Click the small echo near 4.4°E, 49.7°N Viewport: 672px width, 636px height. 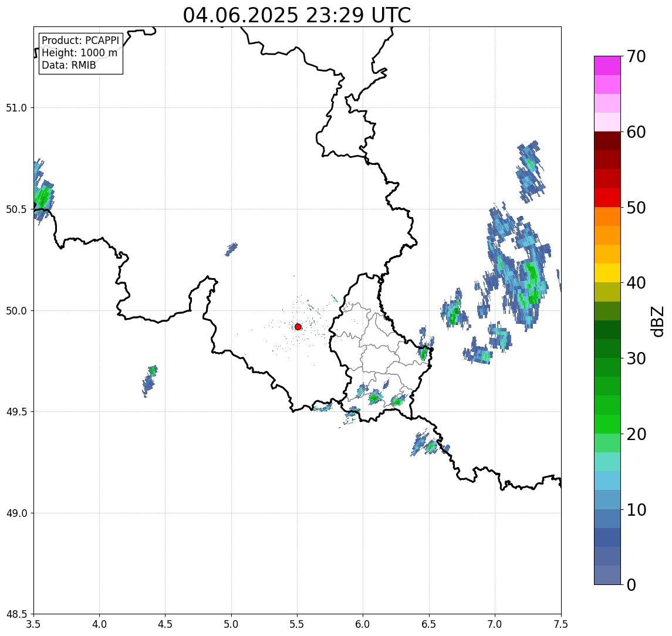pos(150,381)
